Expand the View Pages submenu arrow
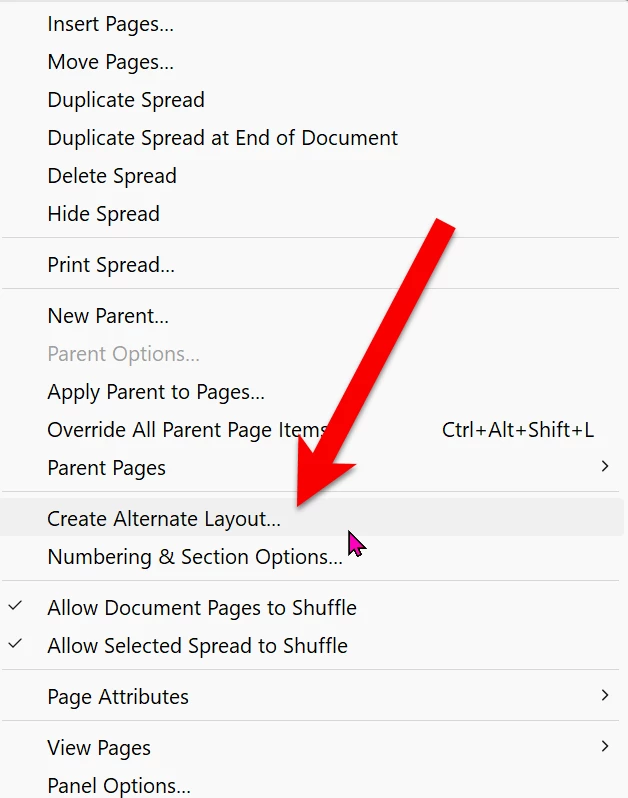 [605, 747]
